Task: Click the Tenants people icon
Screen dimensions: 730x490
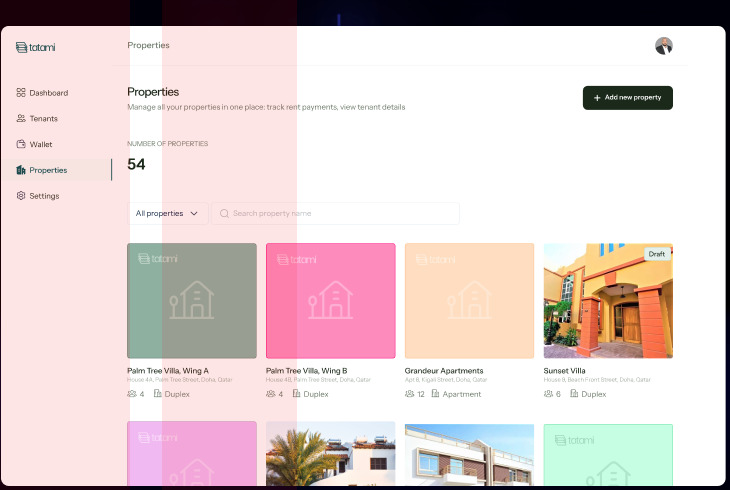Action: pyautogui.click(x=20, y=118)
